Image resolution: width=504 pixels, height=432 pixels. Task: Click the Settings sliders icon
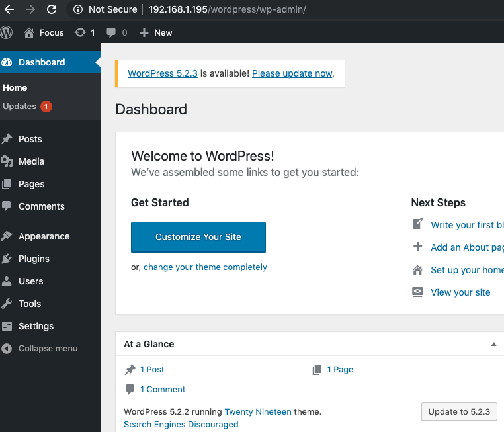tap(7, 326)
